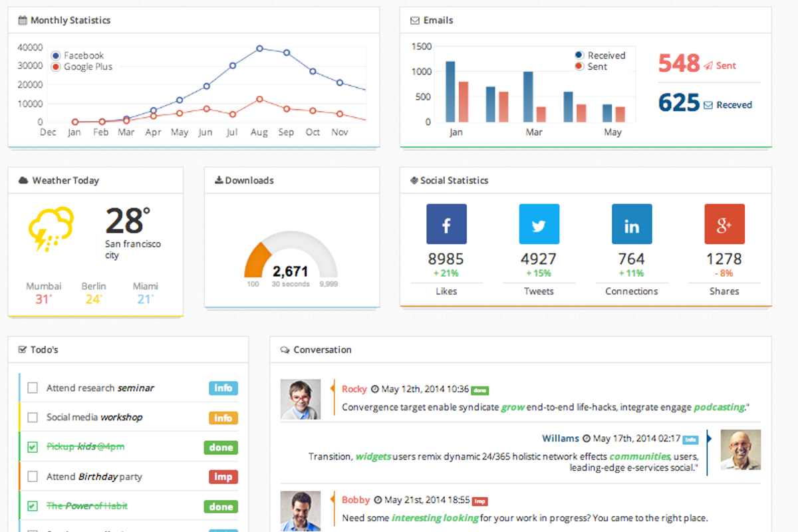Viewport: 798px width, 532px height.
Task: Click the clock icon in Rocky's message
Action: click(375, 389)
